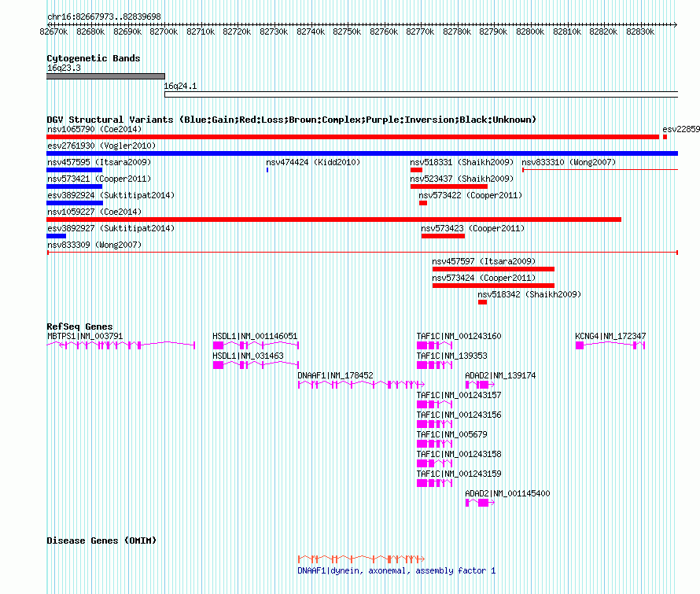Image resolution: width=700 pixels, height=594 pixels.
Task: Click the 82700k ruler tick label
Action: (x=164, y=31)
